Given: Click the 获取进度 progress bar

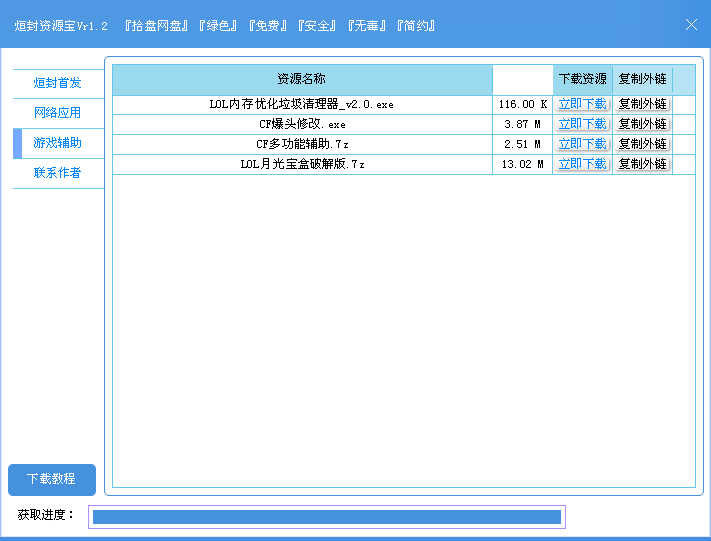Looking at the screenshot, I should [327, 517].
